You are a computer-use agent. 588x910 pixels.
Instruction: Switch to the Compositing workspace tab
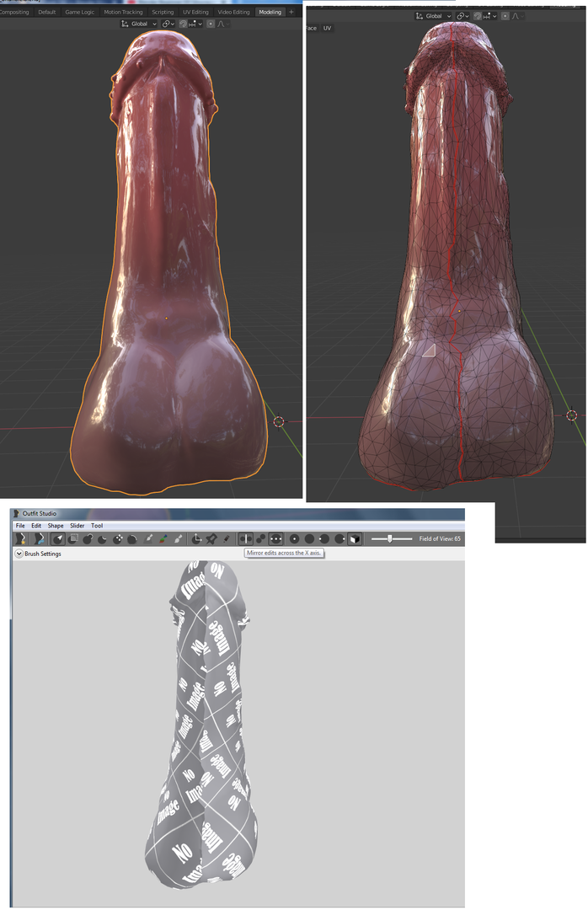(x=14, y=12)
